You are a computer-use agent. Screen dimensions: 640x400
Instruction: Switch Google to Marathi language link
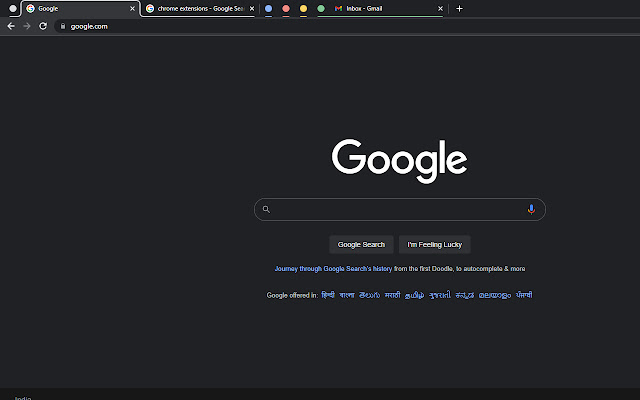pyautogui.click(x=393, y=295)
